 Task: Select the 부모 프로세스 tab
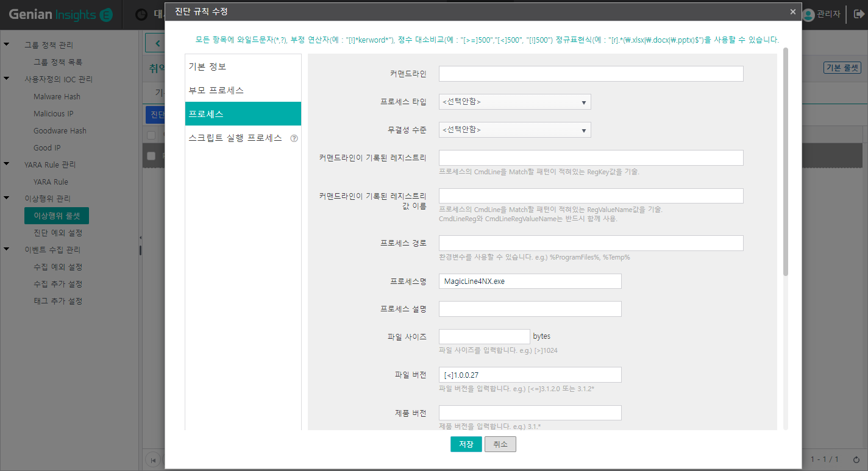tap(243, 90)
